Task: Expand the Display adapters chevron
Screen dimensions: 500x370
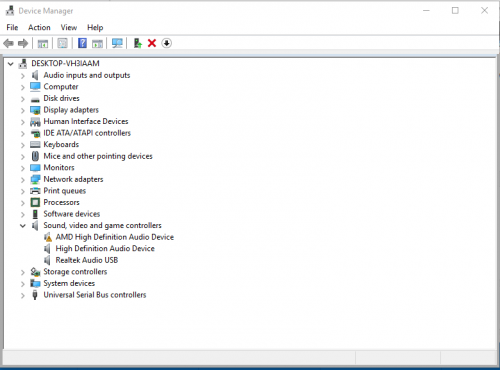Action: (23, 110)
